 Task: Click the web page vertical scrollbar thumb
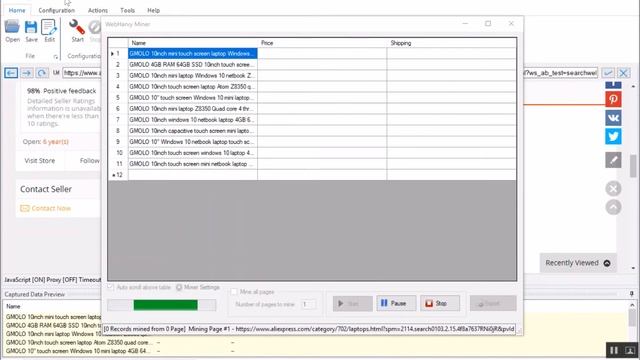633,166
